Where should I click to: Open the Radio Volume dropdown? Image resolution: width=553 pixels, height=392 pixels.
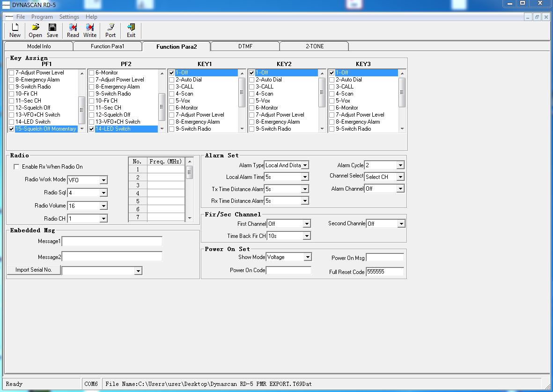[x=103, y=206]
